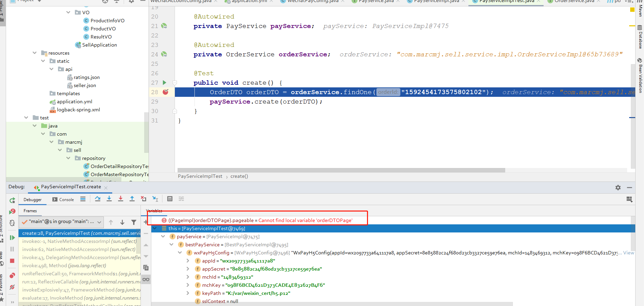Click Rerun Failed Tests icon
This screenshot has height=306, width=644.
pos(12,212)
